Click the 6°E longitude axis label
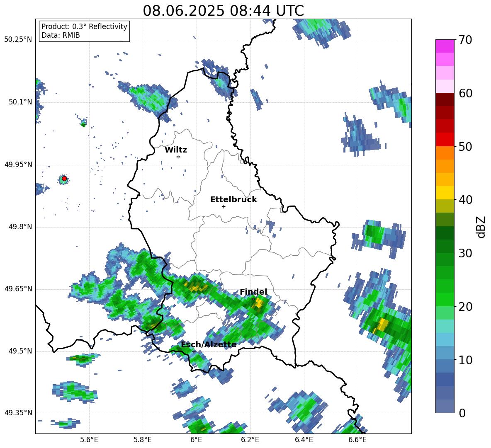 tap(196, 440)
